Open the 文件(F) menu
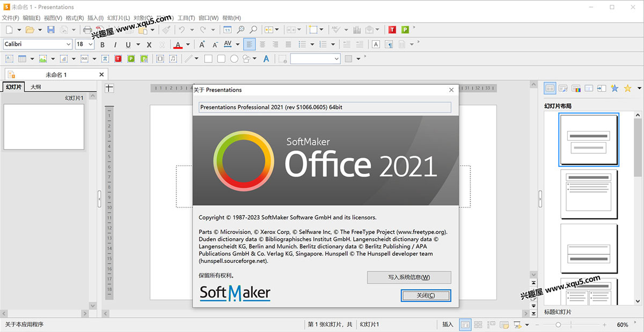 [11, 18]
